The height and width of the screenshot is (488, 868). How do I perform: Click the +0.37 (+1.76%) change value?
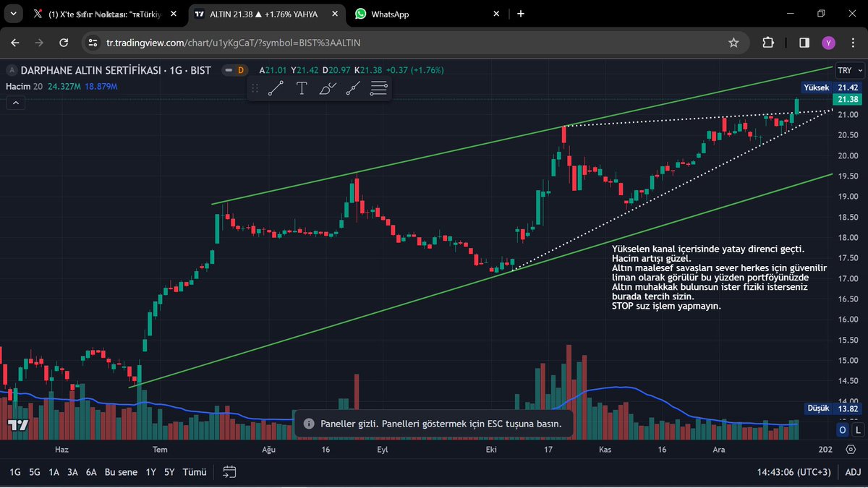[415, 70]
